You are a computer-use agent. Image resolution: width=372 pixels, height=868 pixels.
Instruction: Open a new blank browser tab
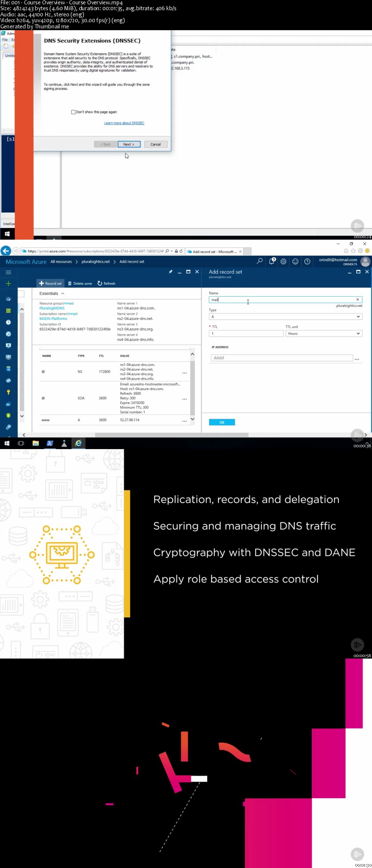pyautogui.click(x=247, y=251)
